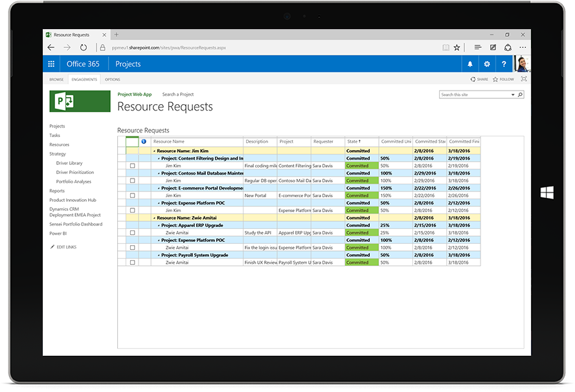Click the Help question mark icon
575x392 pixels.
tap(504, 63)
